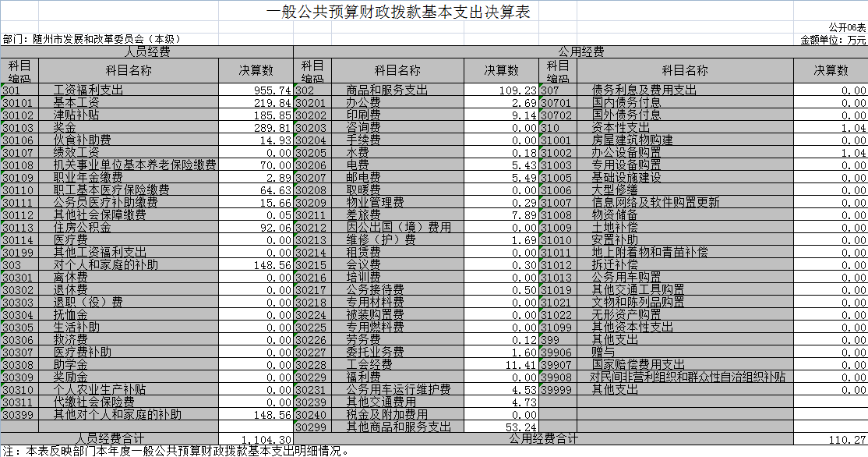Click the table title 一般公共预算财政拨款基本支出决算表

click(x=403, y=13)
